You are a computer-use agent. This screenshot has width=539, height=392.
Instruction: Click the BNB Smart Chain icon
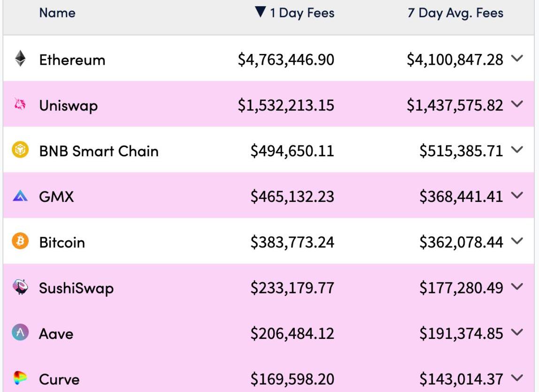pos(20,151)
